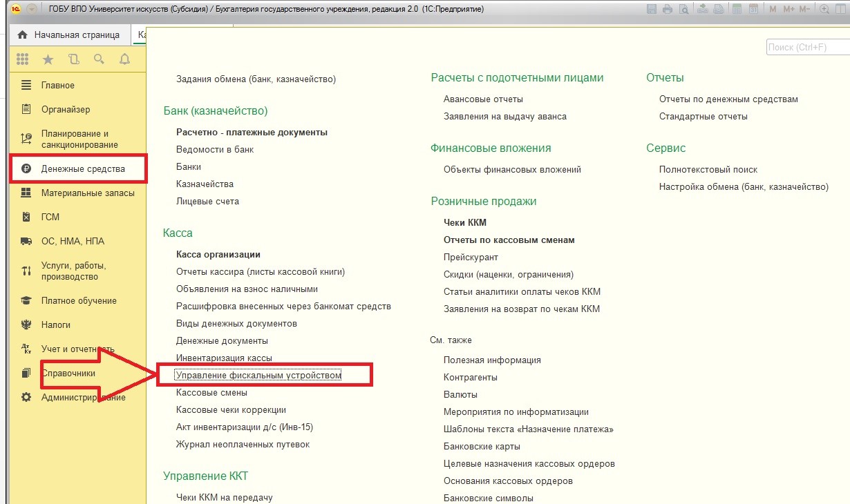
Task: Click the M memory button
Action: coord(773,9)
